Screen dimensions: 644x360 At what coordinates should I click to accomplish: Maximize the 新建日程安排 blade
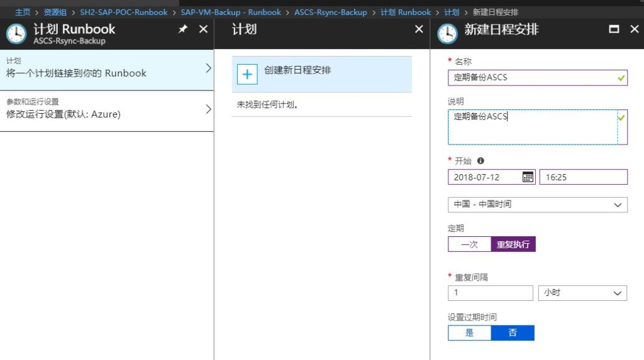tap(614, 30)
